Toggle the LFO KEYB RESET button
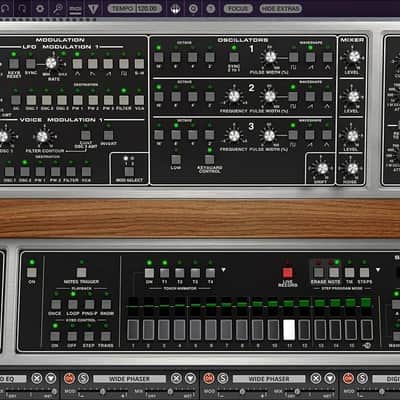This screenshot has height=400, width=400. click(x=14, y=63)
